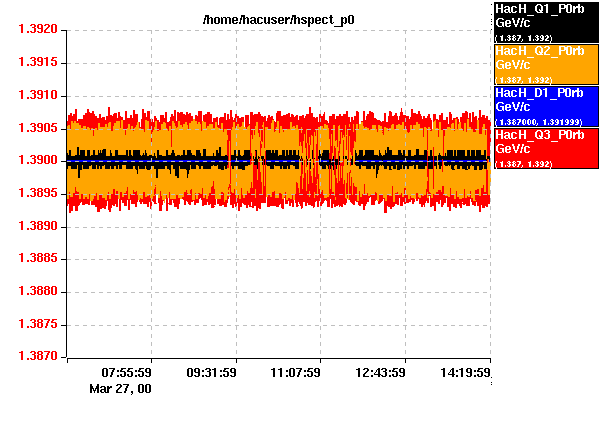
Task: Click the 1.3920 y-axis label
Action: click(x=35, y=30)
